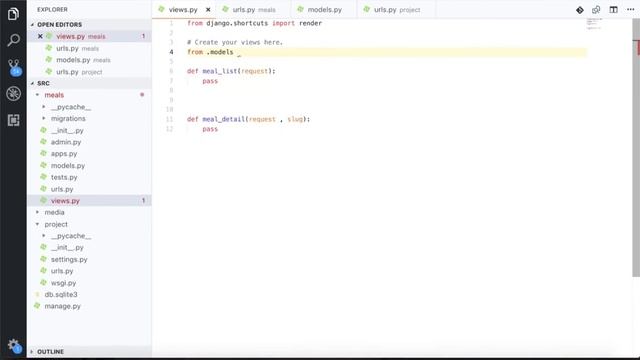Click the editor vertical scrollbar
640x360 pixels.
coord(636,148)
